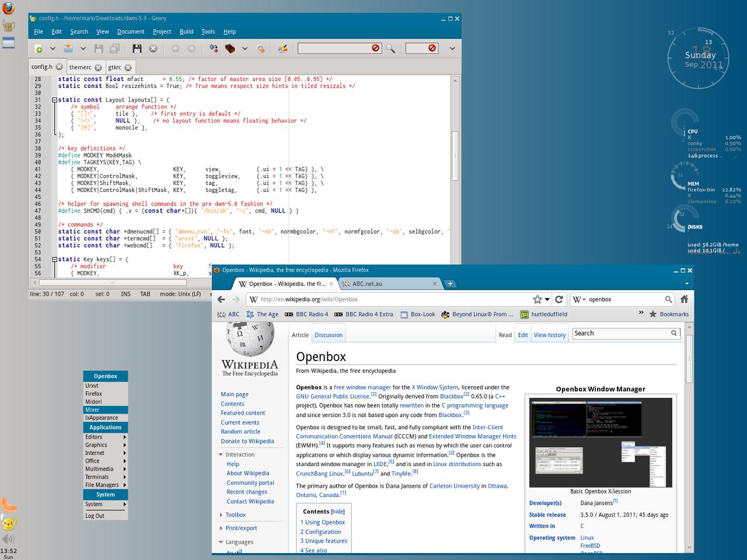The height and width of the screenshot is (560, 747).
Task: Expand the Toolbox sidebar section
Action: (x=221, y=514)
